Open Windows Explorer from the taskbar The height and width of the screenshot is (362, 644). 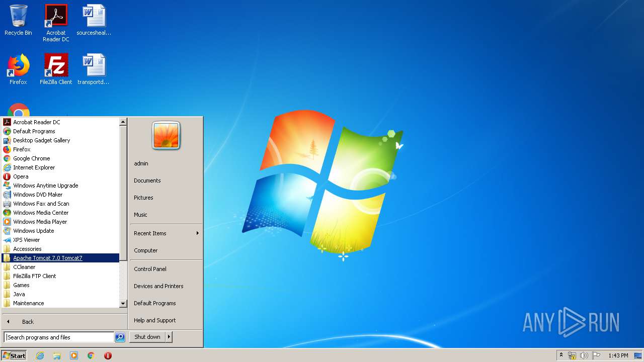(57, 355)
